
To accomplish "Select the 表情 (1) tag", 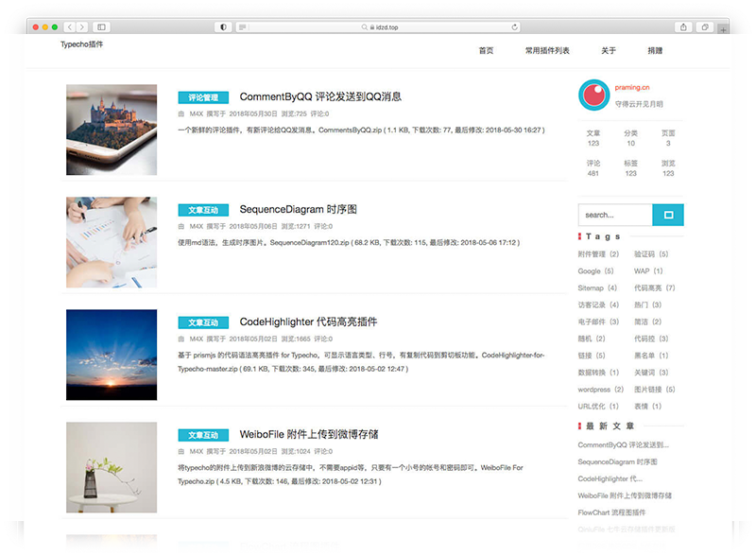I will point(648,406).
